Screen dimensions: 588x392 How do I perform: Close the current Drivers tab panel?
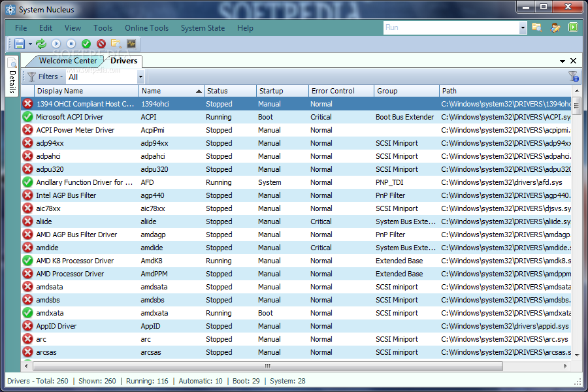574,61
